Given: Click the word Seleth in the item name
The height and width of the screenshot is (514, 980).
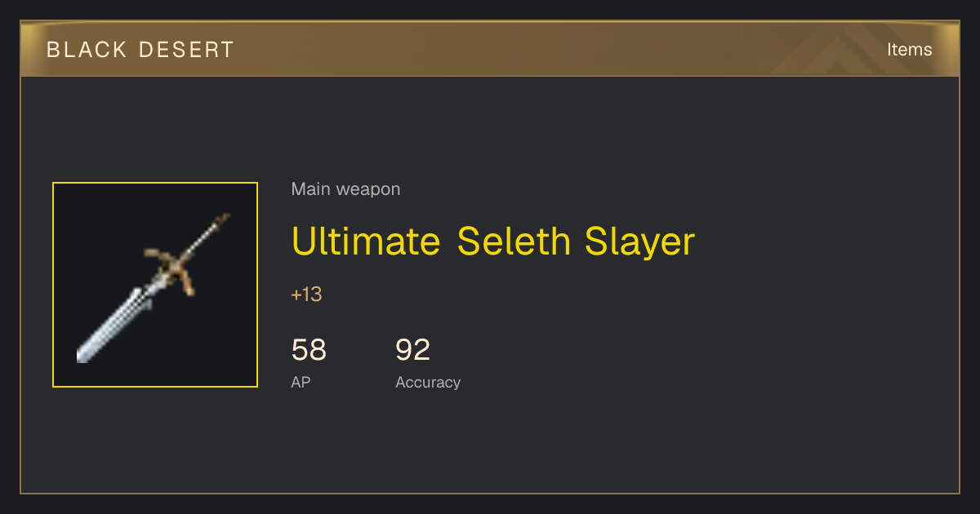Looking at the screenshot, I should (514, 241).
